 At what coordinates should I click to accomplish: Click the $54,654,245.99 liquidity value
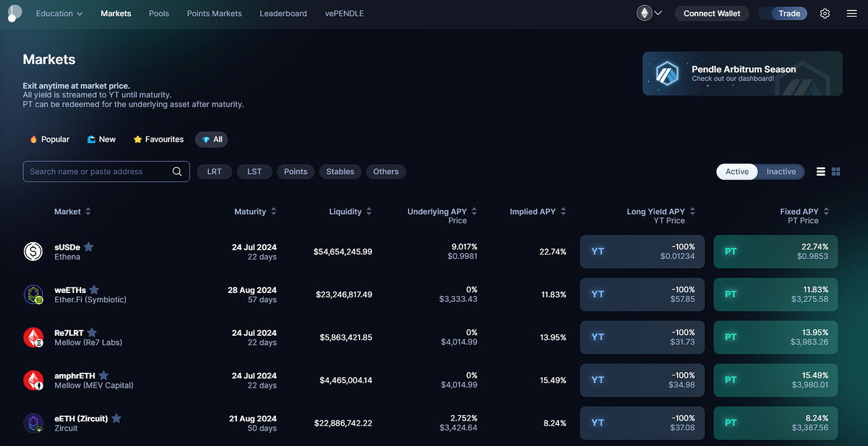coord(343,251)
